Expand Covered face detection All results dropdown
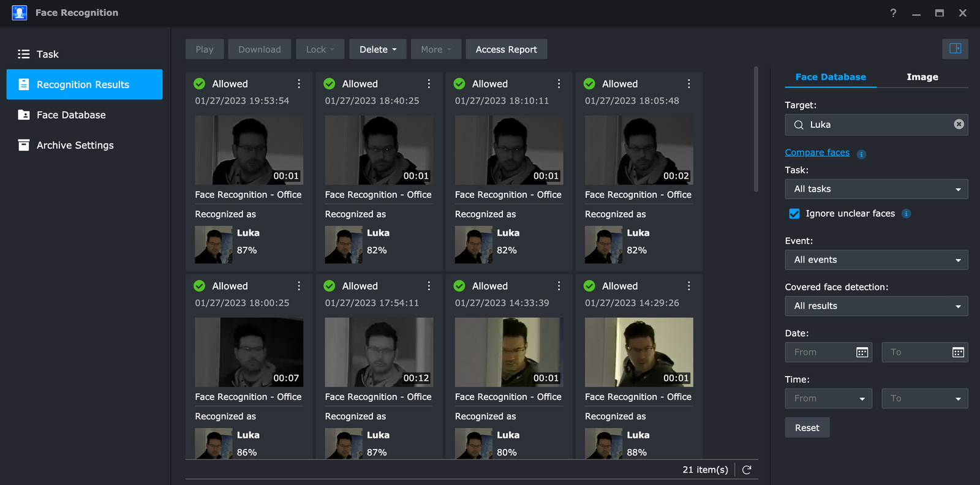980x485 pixels. coord(876,306)
